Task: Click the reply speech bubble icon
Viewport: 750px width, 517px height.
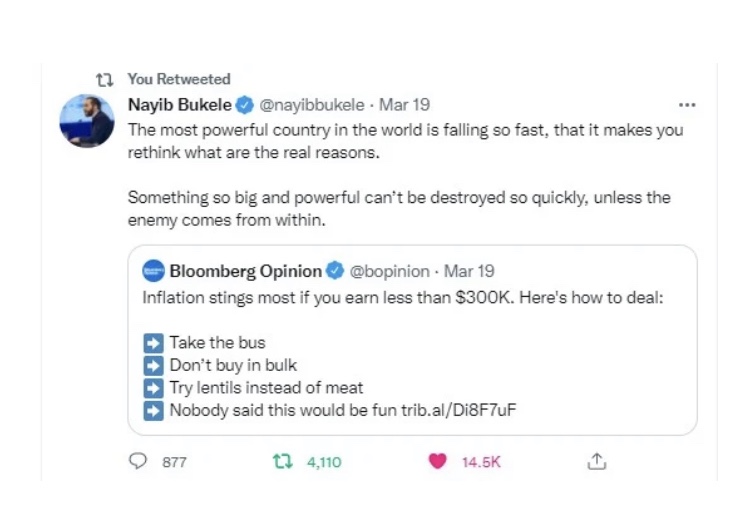Action: point(140,462)
